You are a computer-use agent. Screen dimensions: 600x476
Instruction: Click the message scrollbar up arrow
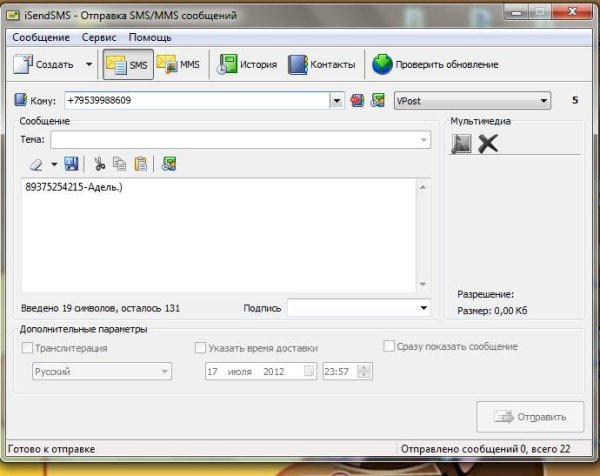(x=423, y=187)
